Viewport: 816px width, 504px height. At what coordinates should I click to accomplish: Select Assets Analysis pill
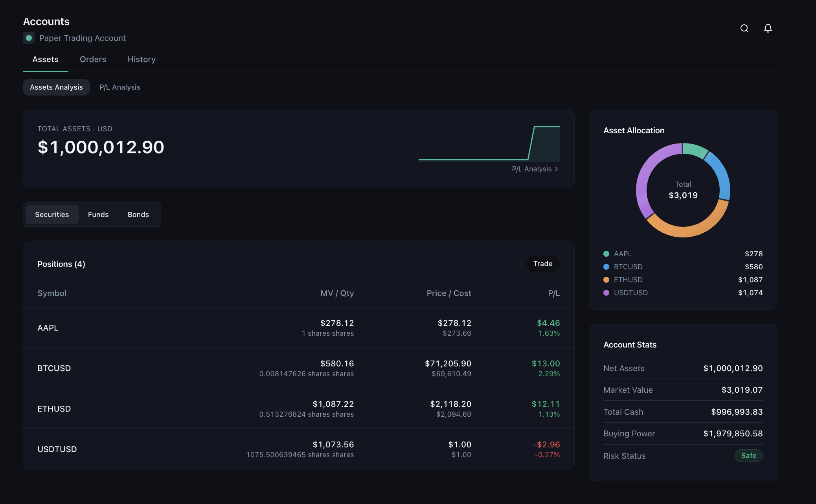point(56,87)
